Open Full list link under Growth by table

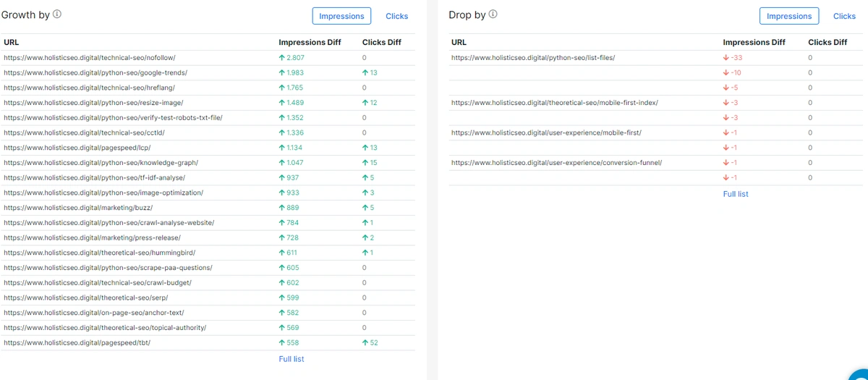[x=292, y=359]
